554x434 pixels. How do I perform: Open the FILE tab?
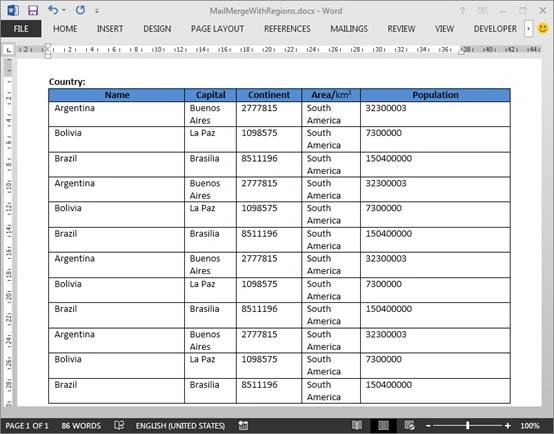click(x=21, y=29)
